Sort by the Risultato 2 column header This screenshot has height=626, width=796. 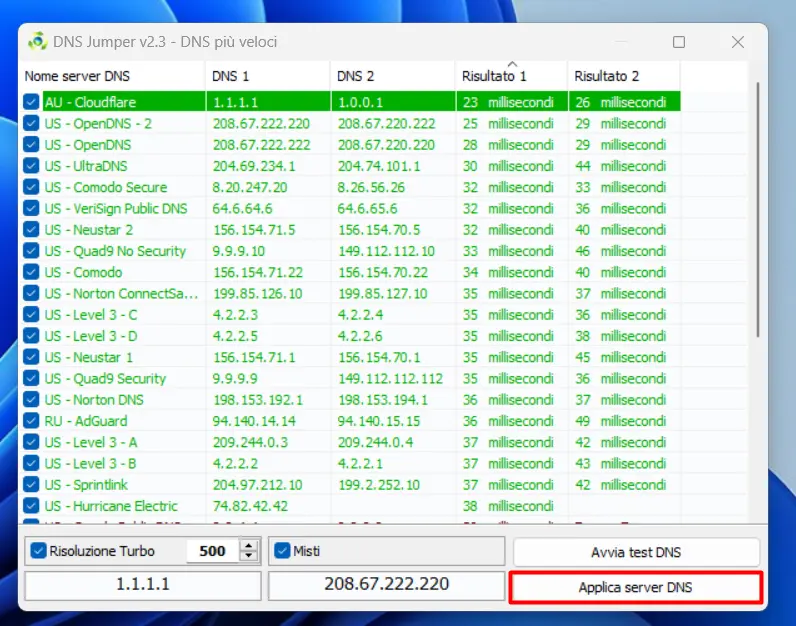pyautogui.click(x=624, y=76)
